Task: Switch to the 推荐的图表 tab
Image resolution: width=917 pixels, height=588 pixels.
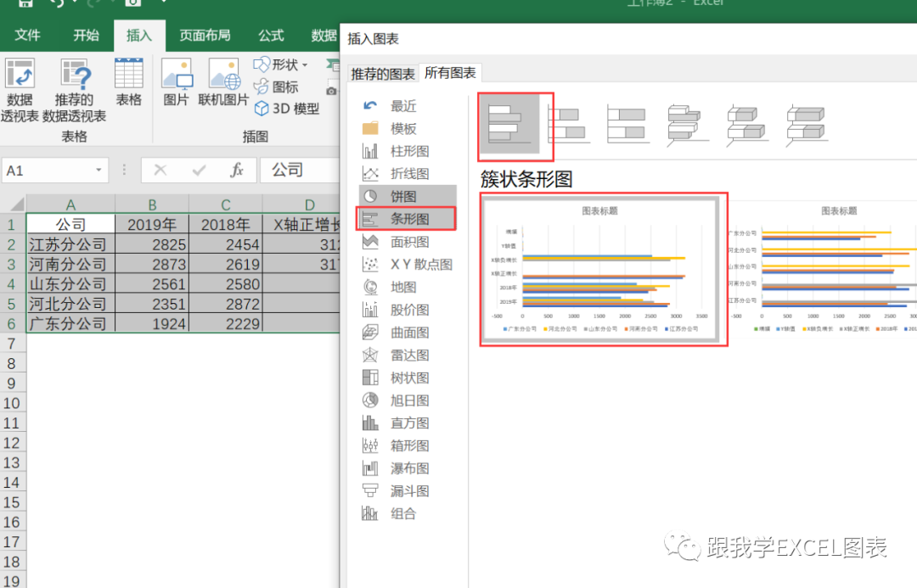Action: [384, 72]
